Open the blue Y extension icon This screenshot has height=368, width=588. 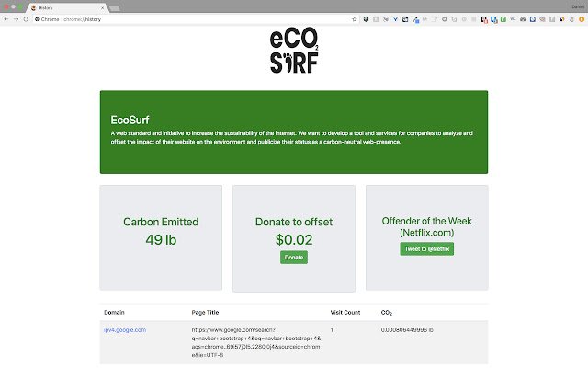[x=395, y=19]
